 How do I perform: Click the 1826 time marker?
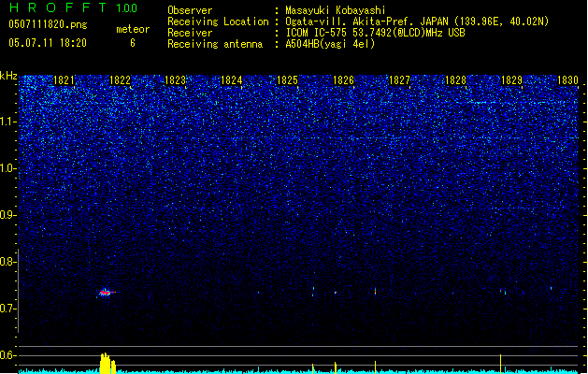click(x=343, y=80)
